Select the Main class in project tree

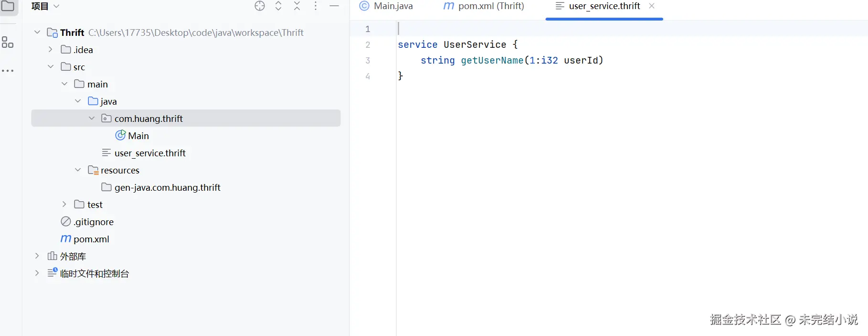[138, 136]
